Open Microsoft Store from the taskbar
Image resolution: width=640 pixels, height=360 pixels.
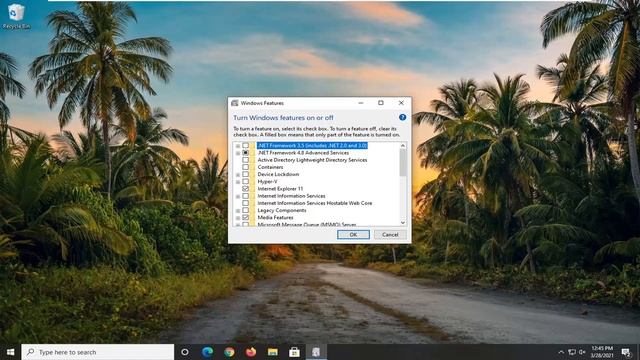click(x=294, y=352)
